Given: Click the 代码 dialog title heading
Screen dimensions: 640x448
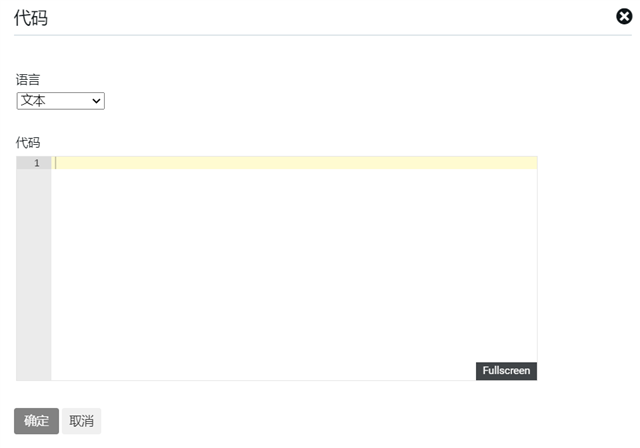Looking at the screenshot, I should point(31,18).
